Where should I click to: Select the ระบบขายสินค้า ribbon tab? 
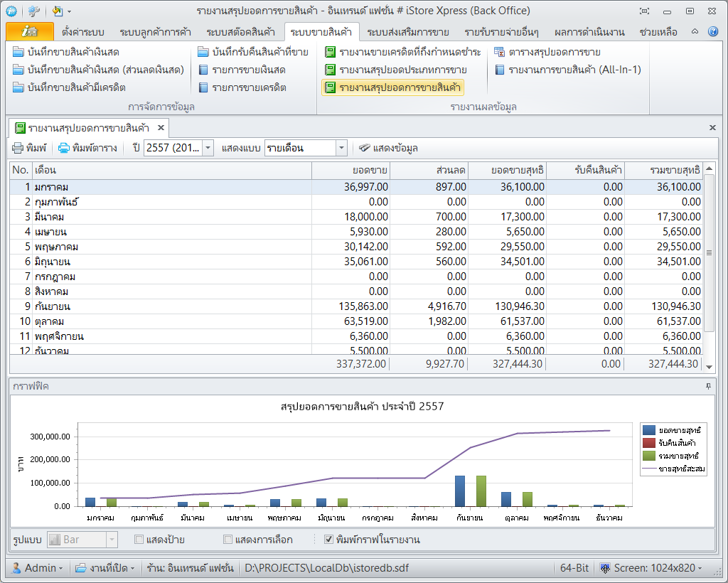point(321,32)
